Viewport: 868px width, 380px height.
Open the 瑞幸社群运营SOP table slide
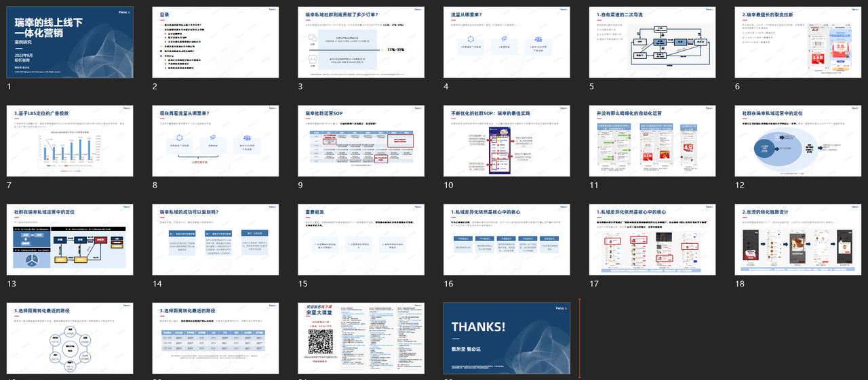(360, 140)
